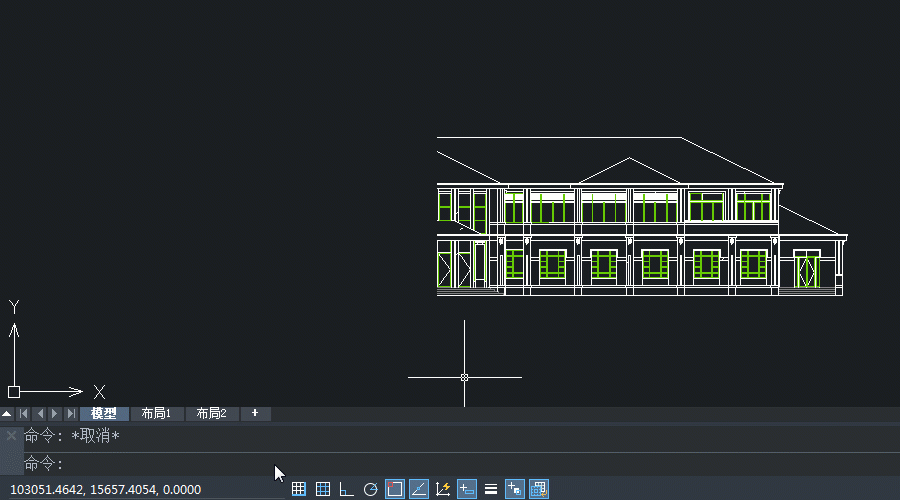The height and width of the screenshot is (500, 900).
Task: Click the object snap tracking icon
Action: (419, 489)
